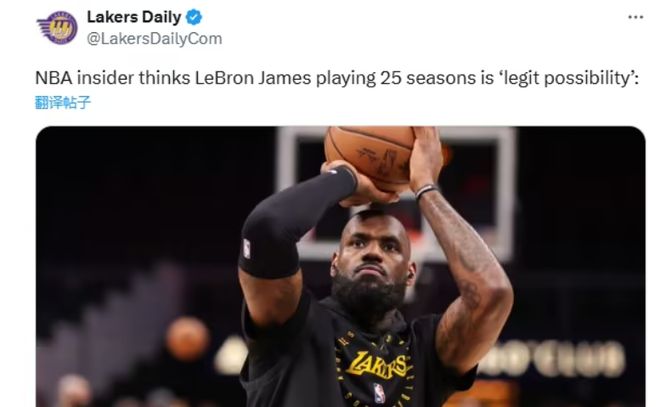This screenshot has width=660, height=407.
Task: Click the NBA logo on the black arm sleeve
Action: pos(247,248)
